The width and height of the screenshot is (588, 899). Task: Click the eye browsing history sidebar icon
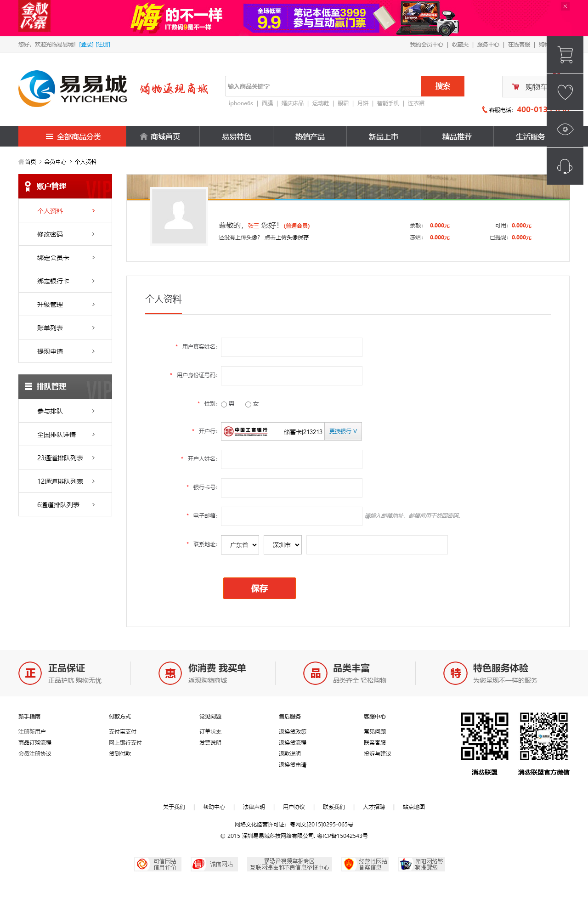(x=565, y=129)
